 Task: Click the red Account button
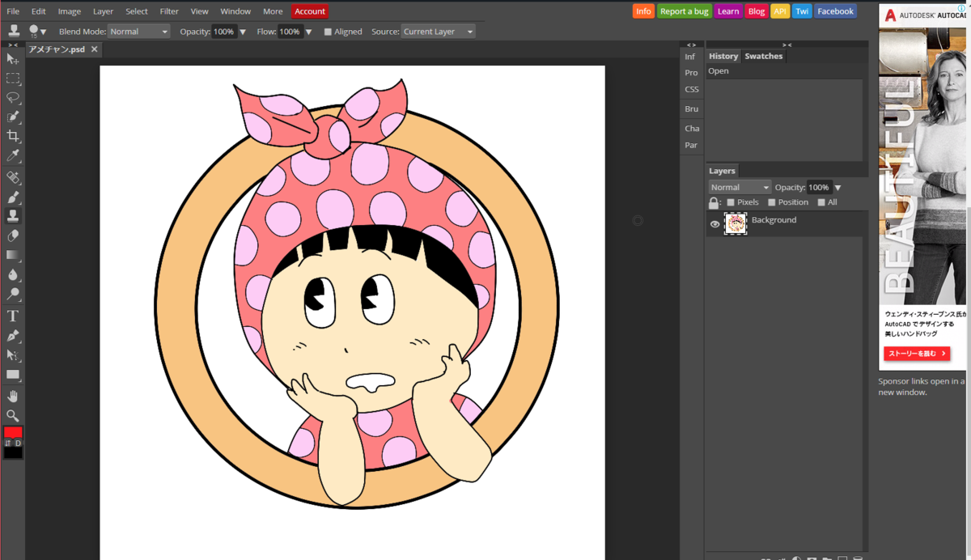309,11
